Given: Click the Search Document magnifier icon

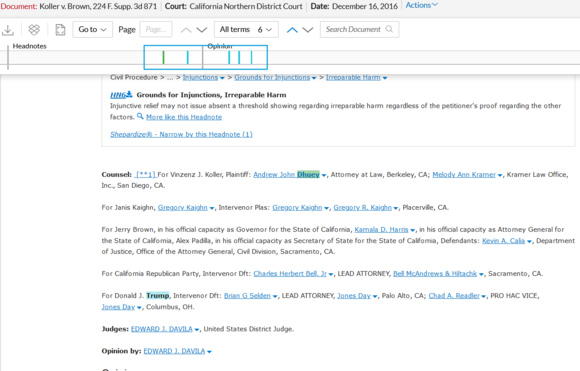Looking at the screenshot, I should pyautogui.click(x=389, y=29).
